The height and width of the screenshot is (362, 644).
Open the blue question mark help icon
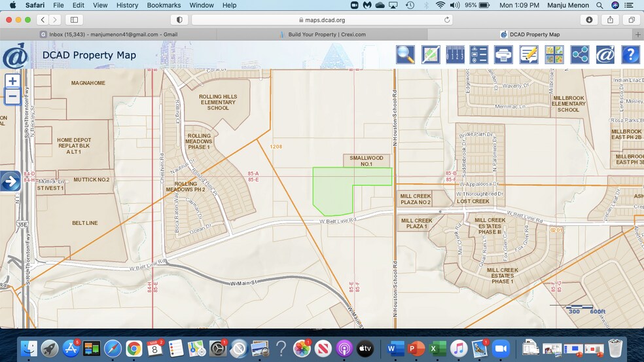click(630, 54)
